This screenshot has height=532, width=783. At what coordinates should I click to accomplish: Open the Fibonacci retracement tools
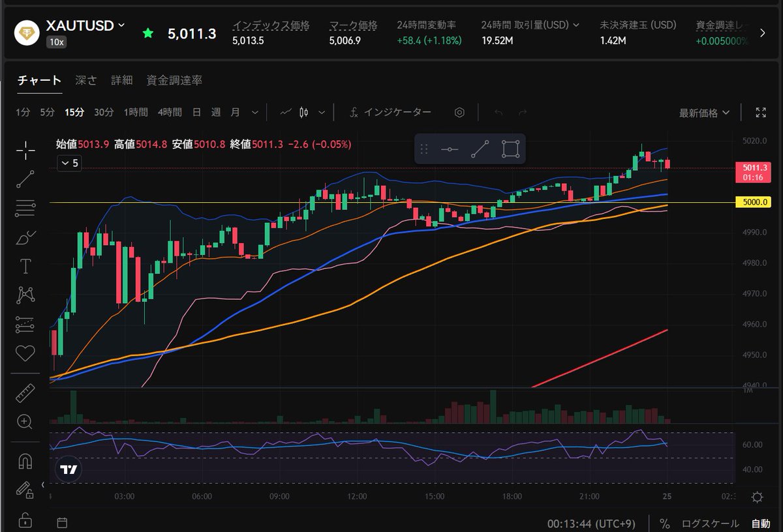(25, 208)
